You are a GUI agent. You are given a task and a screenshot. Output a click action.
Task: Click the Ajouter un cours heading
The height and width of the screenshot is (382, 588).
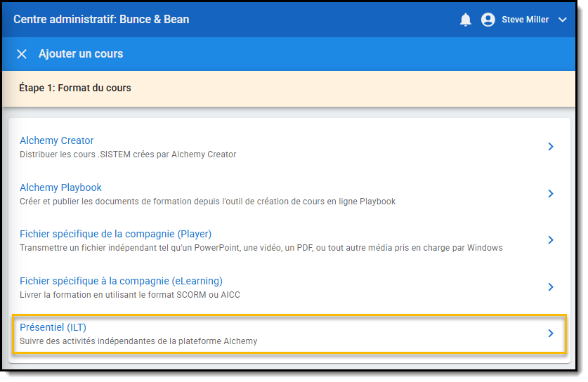[81, 54]
